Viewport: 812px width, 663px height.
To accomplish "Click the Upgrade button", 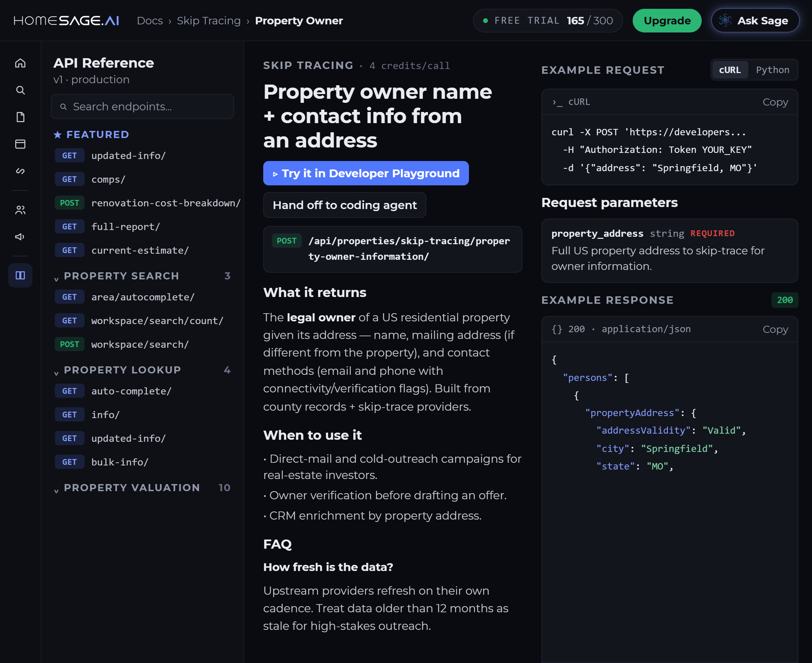I will 667,21.
